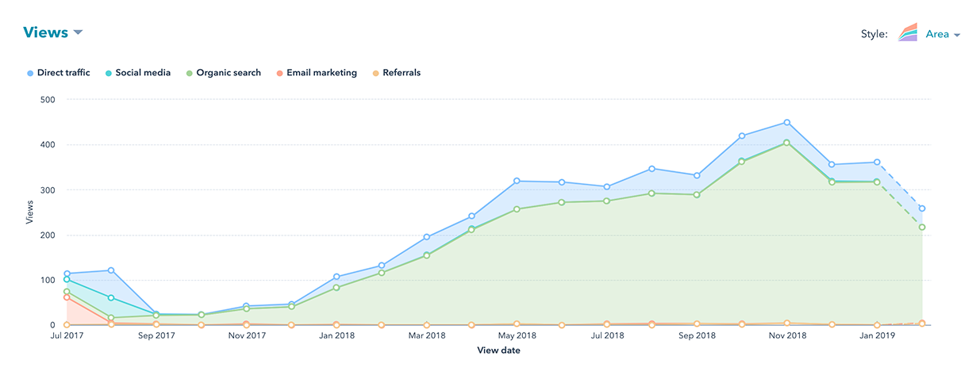Click the Nov 2018 axis label
980x375 pixels.
coord(787,336)
